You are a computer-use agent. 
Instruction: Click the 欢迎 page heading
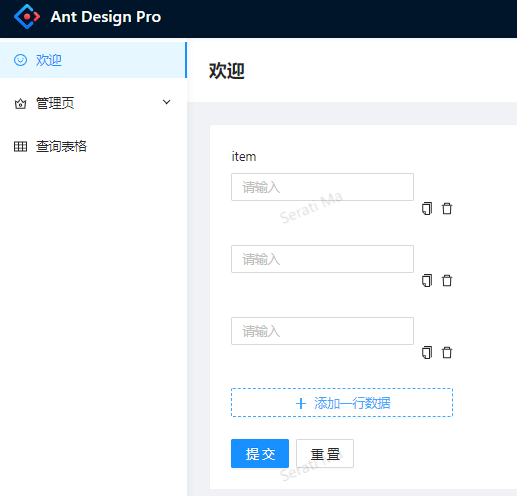(227, 71)
